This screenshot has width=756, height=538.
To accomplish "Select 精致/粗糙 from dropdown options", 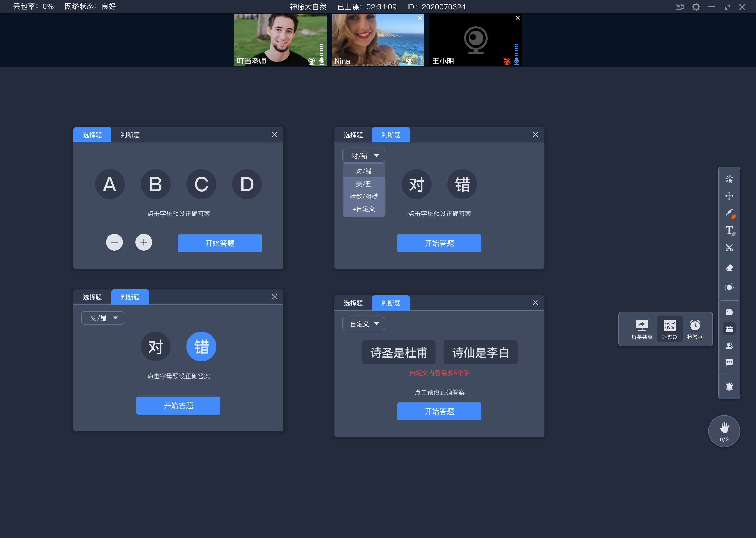I will 362,196.
